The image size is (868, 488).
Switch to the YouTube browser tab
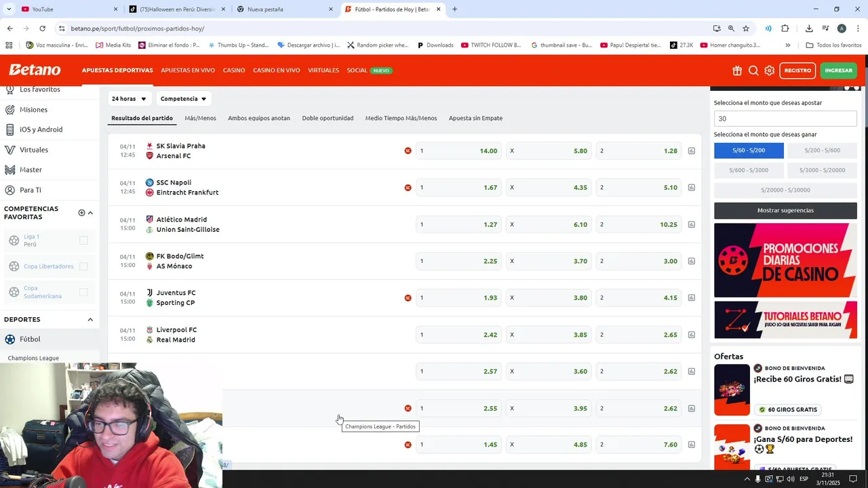coord(68,9)
